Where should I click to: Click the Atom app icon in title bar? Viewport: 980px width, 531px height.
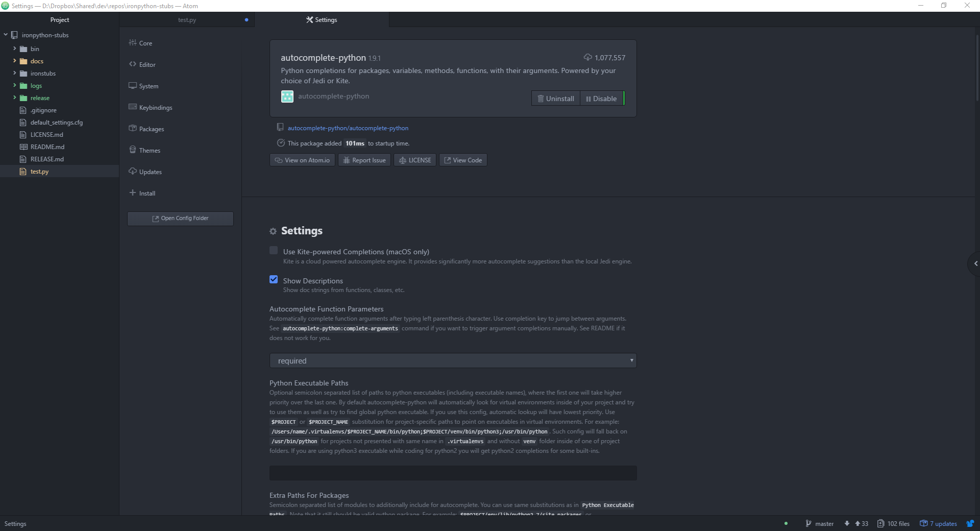[x=5, y=6]
